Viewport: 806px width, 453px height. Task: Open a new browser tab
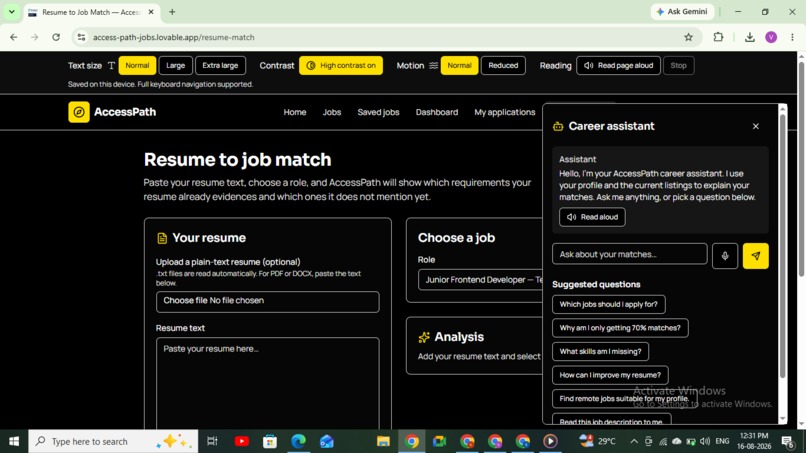pos(172,12)
